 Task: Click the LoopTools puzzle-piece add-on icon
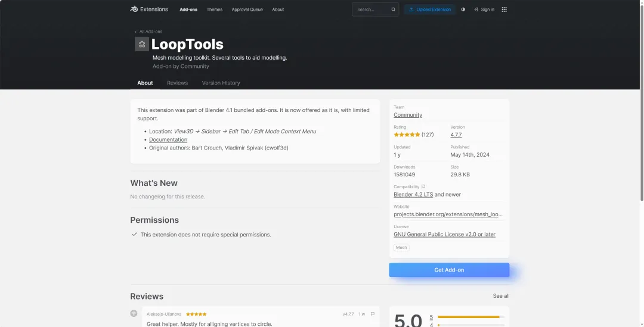coord(142,44)
